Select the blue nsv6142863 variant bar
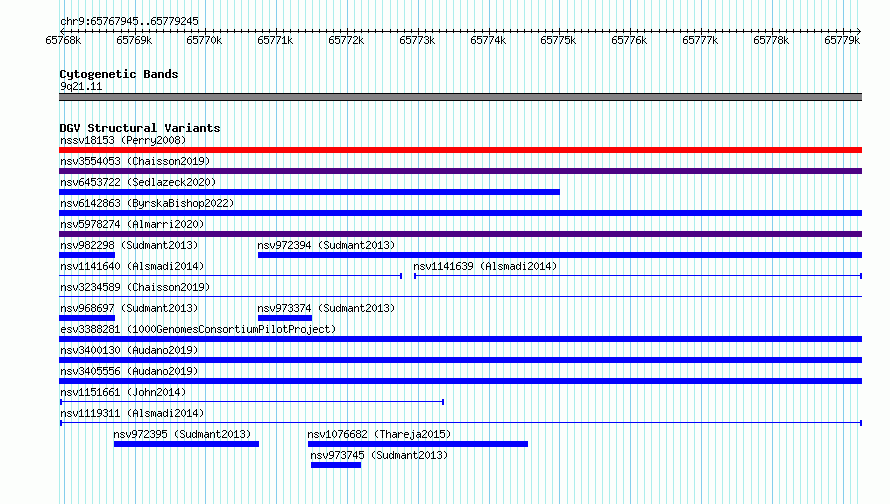This screenshot has height=504, width=890. tap(460, 213)
